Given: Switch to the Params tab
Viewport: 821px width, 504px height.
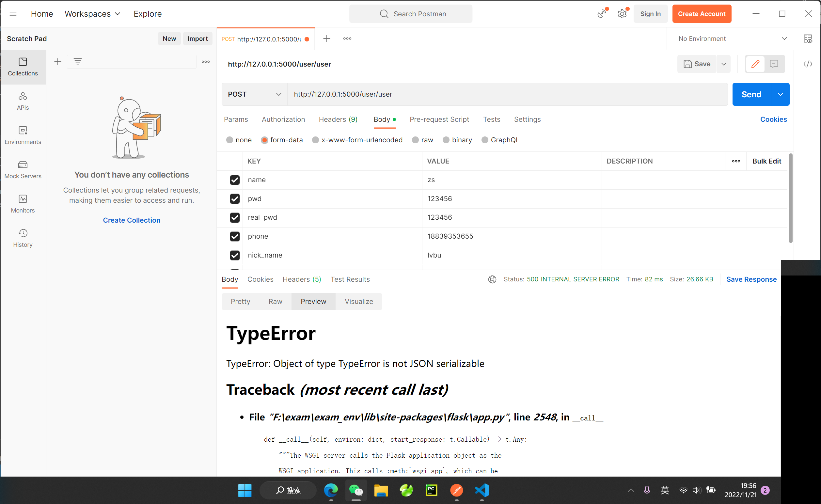Looking at the screenshot, I should tap(236, 119).
